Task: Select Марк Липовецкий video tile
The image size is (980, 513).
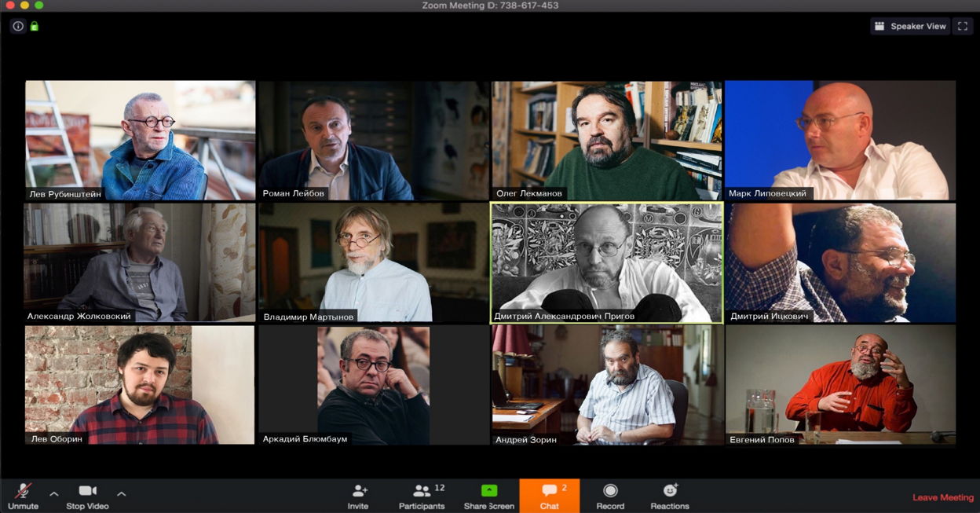Action: pyautogui.click(x=840, y=140)
